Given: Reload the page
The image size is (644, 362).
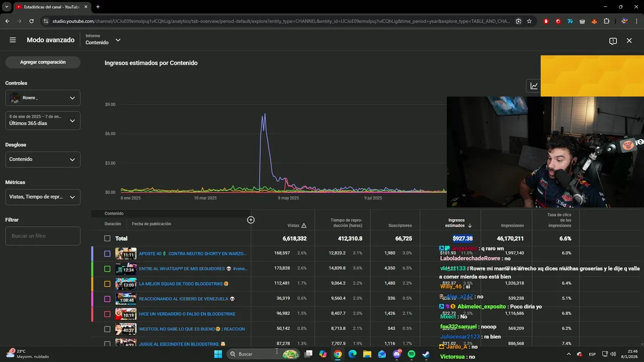Looking at the screenshot, I should coord(31,21).
